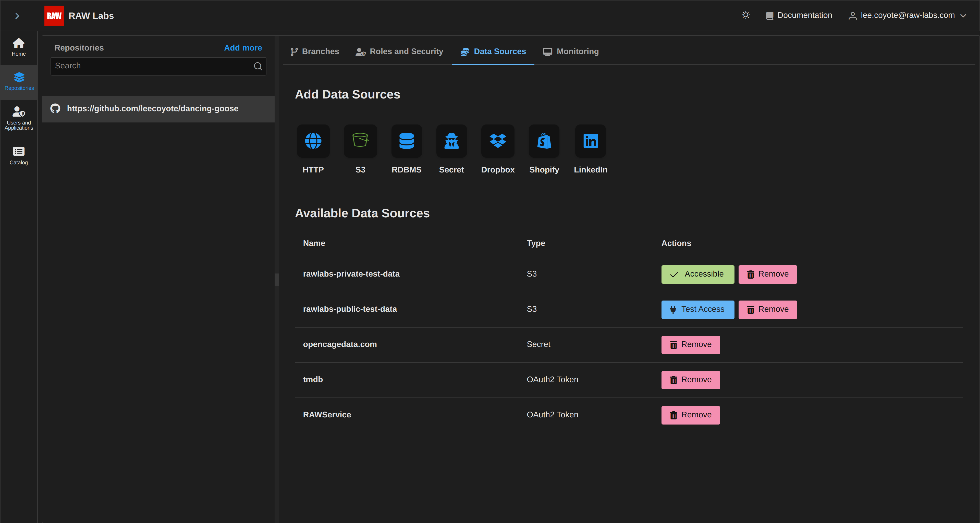Click the tmdb row name

click(x=313, y=380)
